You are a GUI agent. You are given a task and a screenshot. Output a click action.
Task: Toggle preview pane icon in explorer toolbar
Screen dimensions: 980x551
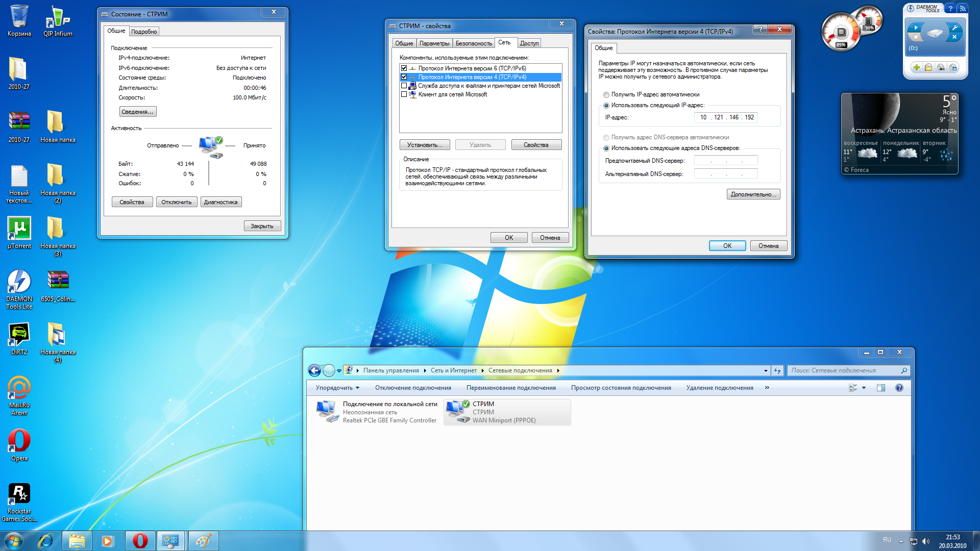[881, 388]
